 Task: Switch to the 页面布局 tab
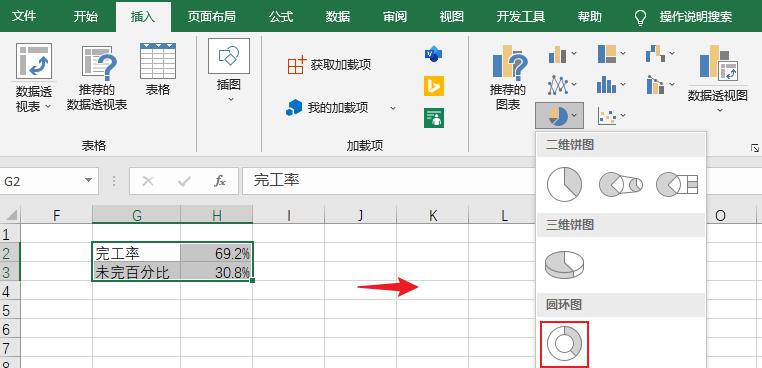(x=211, y=17)
